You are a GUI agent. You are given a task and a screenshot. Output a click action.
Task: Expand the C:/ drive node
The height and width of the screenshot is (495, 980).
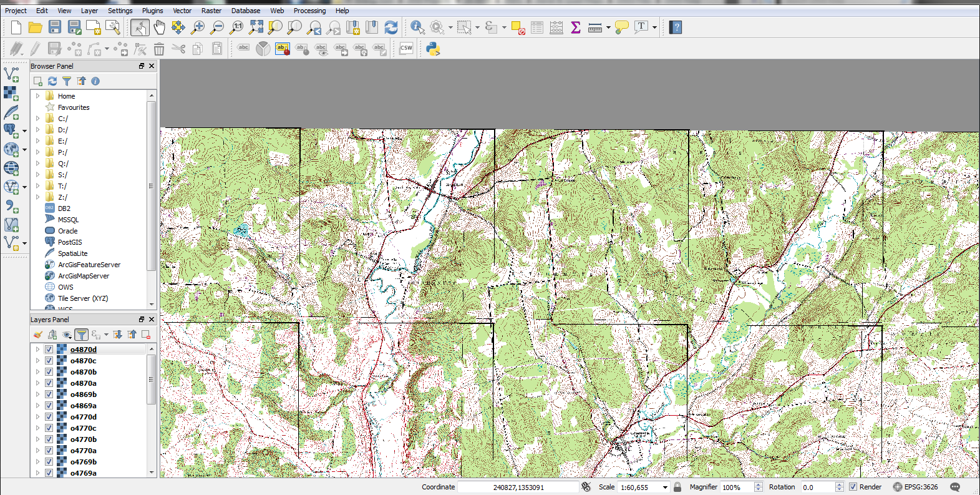coord(37,119)
